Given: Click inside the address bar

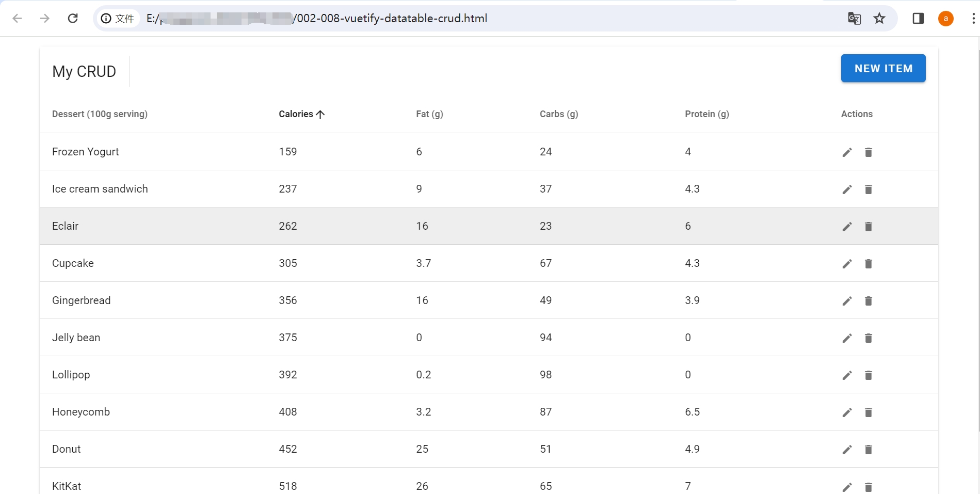Looking at the screenshot, I should pyautogui.click(x=464, y=18).
